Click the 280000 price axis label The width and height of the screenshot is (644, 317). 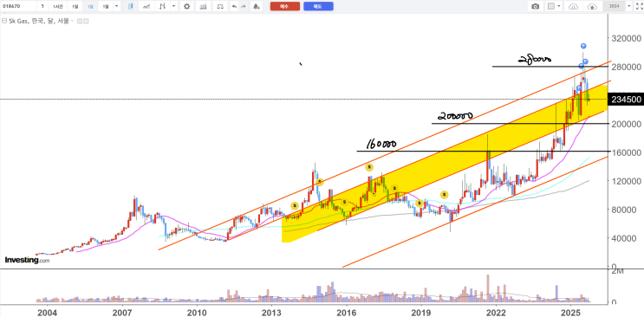(x=626, y=67)
